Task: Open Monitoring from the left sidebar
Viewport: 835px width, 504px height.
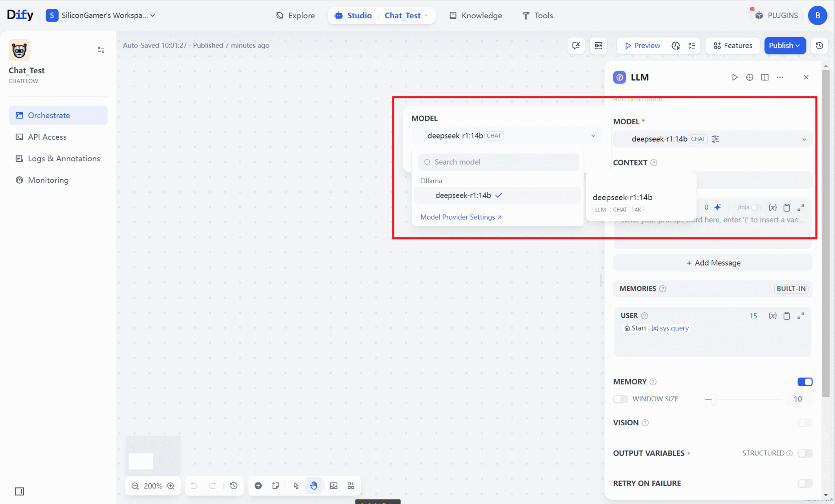Action: (x=48, y=180)
